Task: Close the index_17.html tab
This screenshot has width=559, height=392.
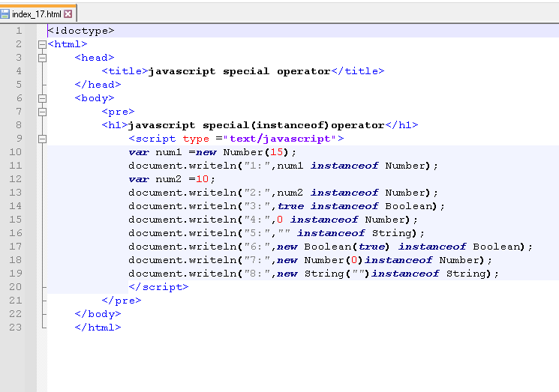Action: click(x=68, y=14)
